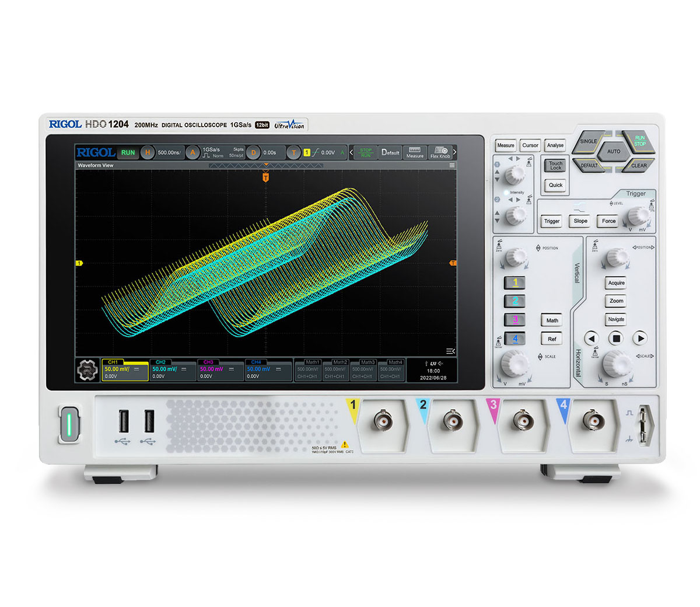Screen dimensions: 700x607
Task: Select the CH4 channel label tab
Action: (256, 362)
